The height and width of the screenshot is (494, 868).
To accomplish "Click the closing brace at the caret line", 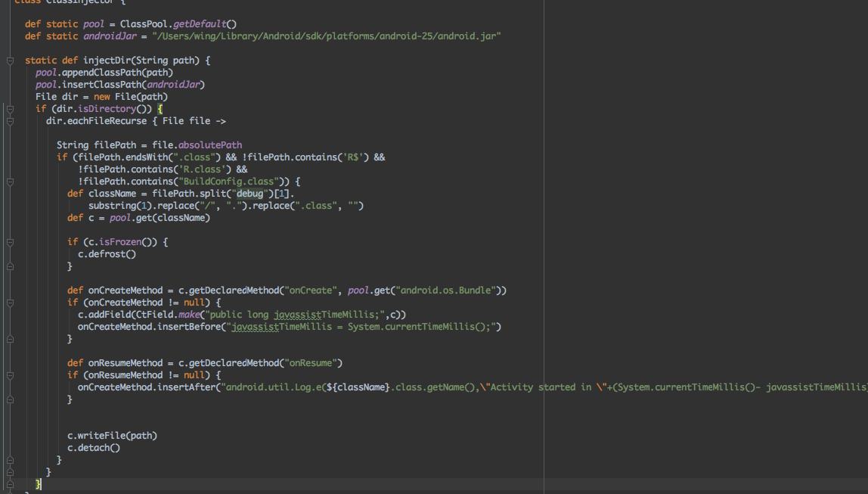I will [37, 485].
